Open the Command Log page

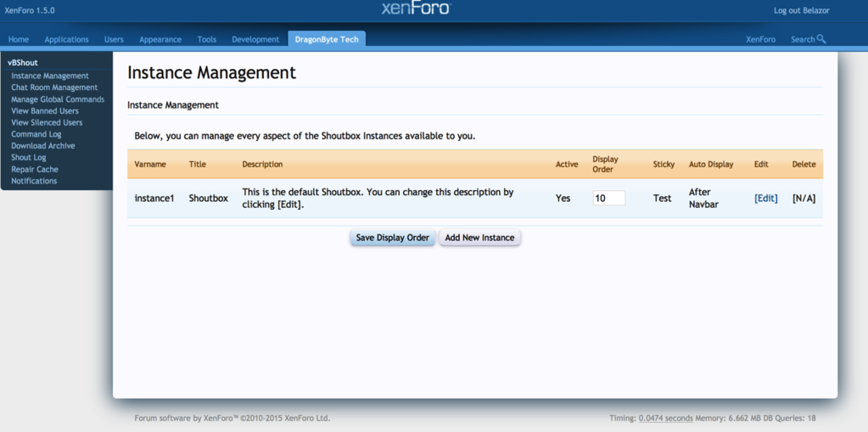[x=36, y=134]
